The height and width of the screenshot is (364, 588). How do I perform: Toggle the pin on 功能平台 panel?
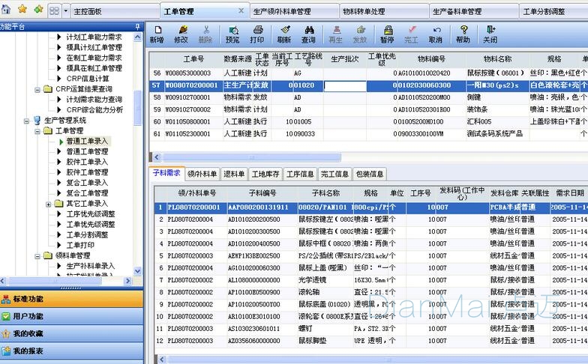137,26
